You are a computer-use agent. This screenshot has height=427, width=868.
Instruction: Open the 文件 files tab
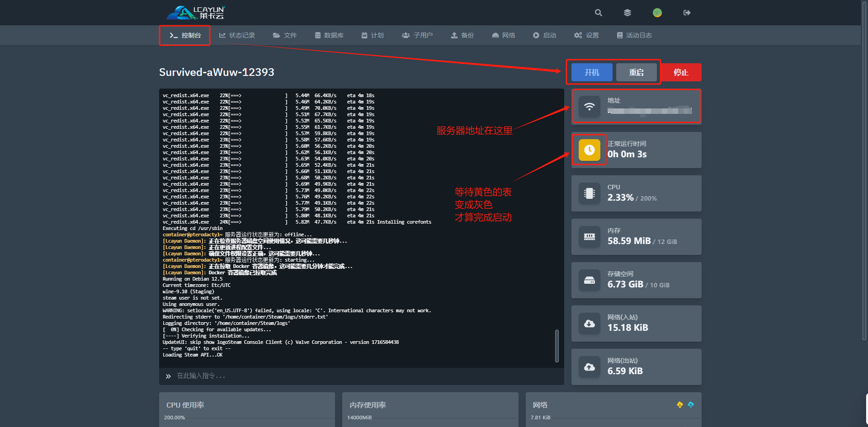(x=285, y=35)
